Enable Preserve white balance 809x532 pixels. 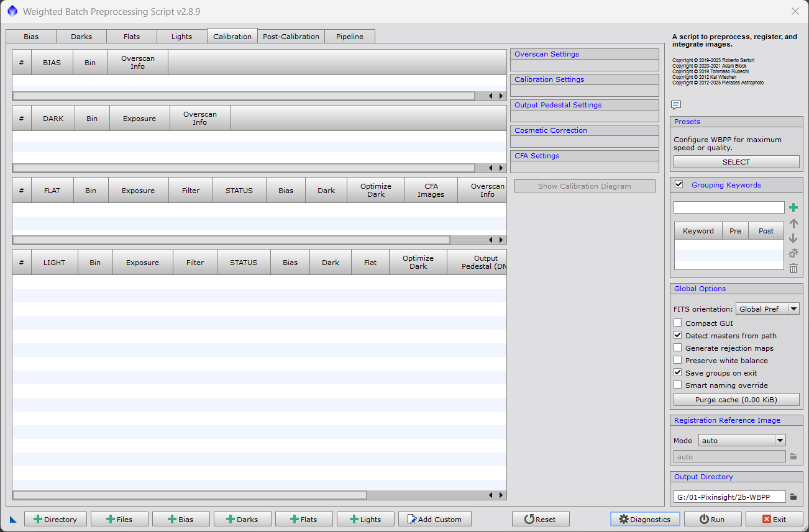pos(678,360)
